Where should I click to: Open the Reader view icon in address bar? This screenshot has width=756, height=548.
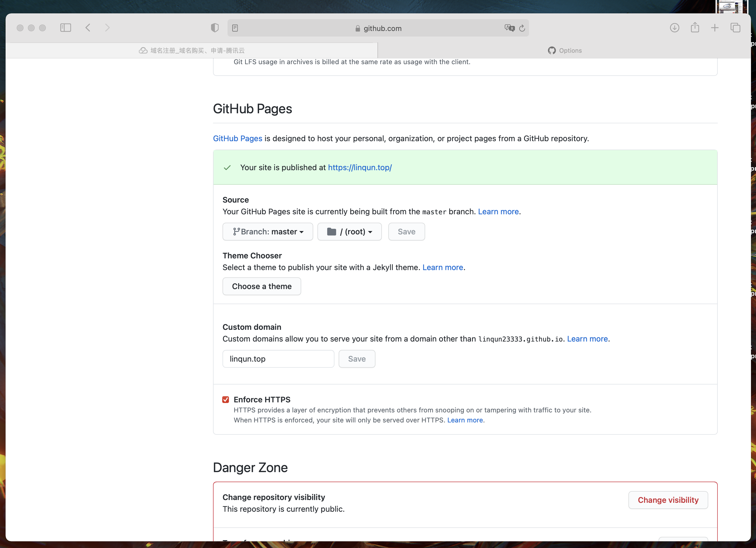[235, 28]
